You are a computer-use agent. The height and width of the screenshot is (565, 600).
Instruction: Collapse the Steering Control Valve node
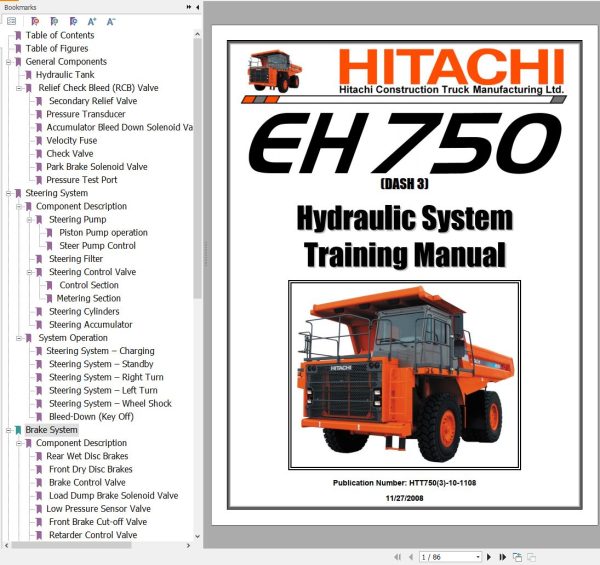[29, 272]
